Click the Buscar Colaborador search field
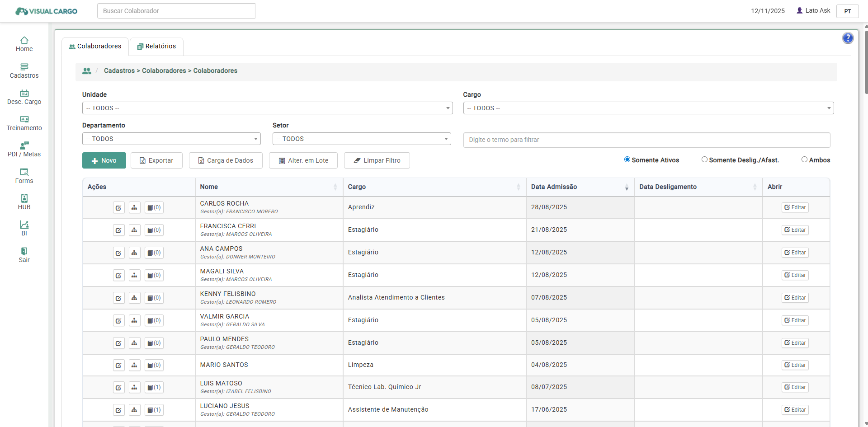Image resolution: width=868 pixels, height=427 pixels. (176, 11)
